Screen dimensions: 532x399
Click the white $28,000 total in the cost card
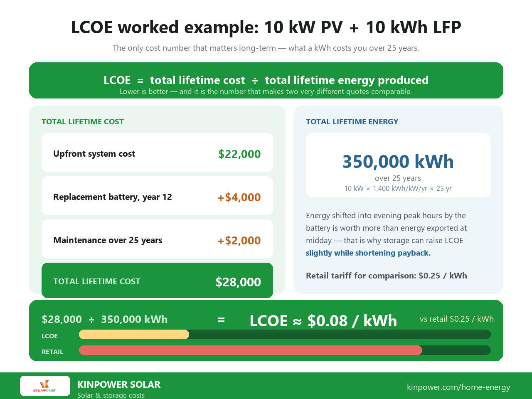click(238, 282)
